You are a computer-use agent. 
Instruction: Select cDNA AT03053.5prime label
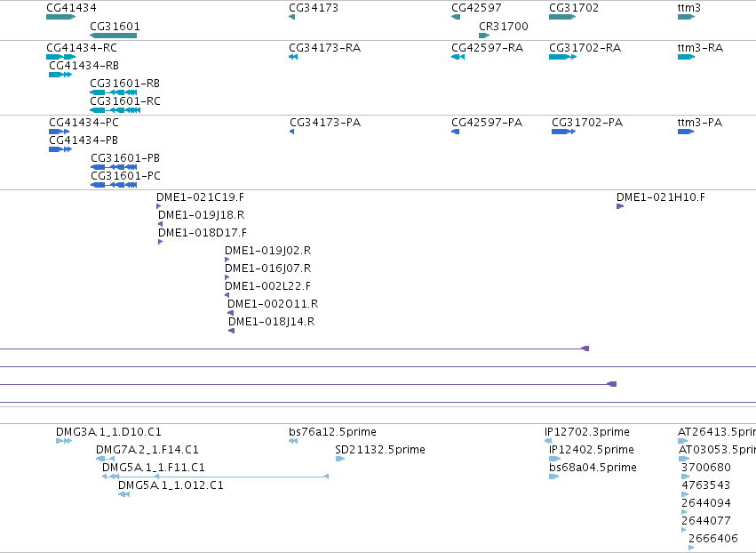tap(717, 450)
